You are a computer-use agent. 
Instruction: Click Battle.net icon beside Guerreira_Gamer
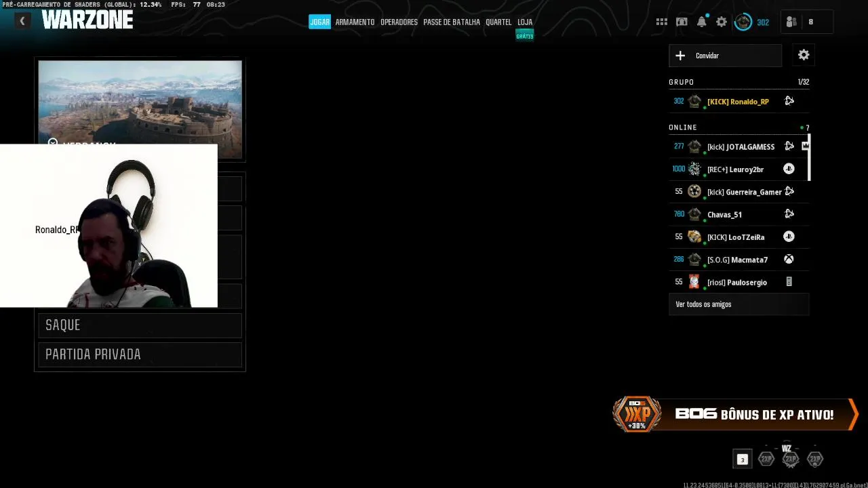(x=789, y=191)
